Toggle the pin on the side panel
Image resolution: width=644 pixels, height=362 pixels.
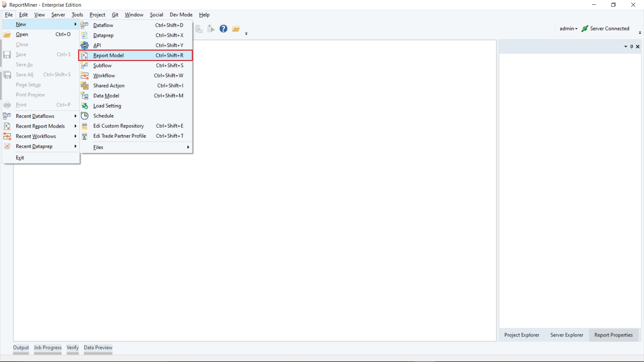coord(632,47)
